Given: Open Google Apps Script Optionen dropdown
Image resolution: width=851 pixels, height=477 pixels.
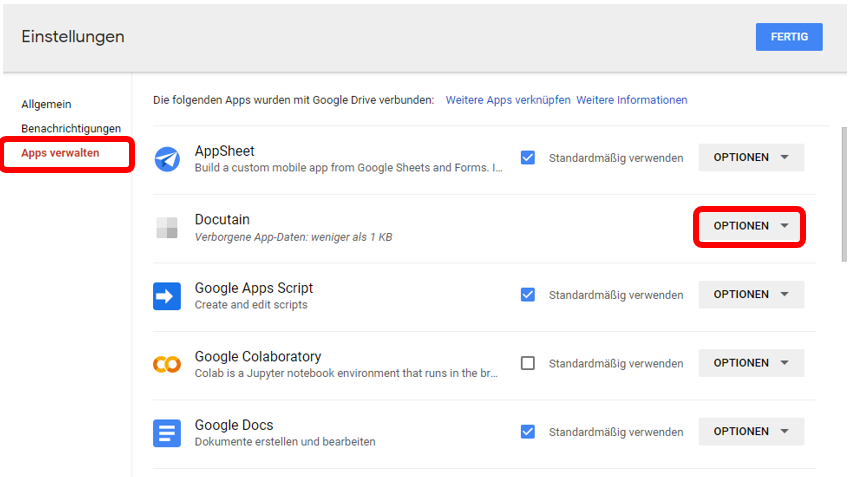Looking at the screenshot, I should [x=751, y=294].
